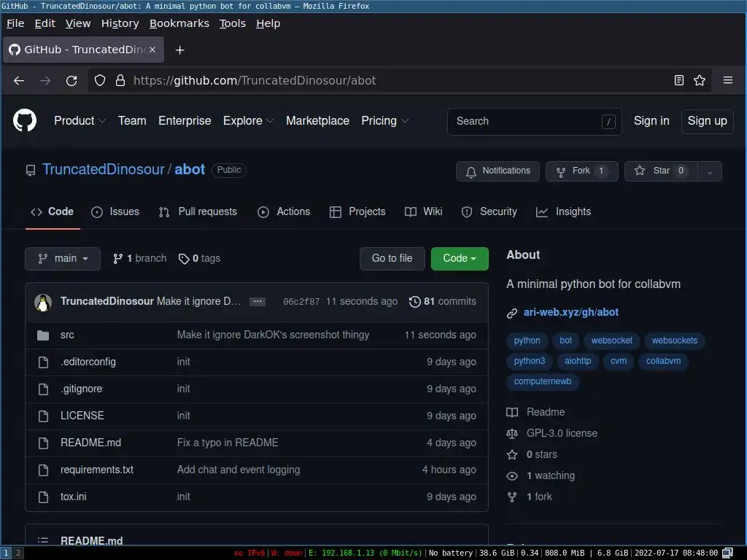Open the Firefox Edit menu
The height and width of the screenshot is (560, 747).
[44, 23]
